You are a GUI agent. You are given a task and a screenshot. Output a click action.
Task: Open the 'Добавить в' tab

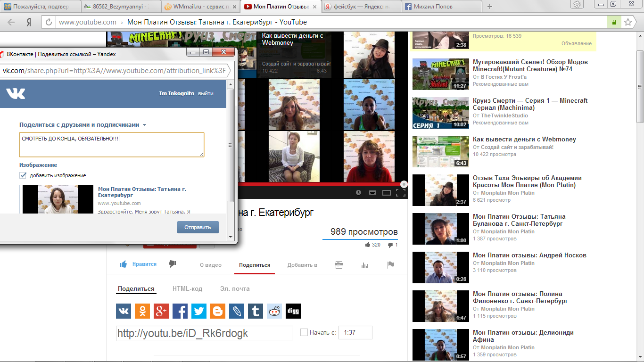[302, 265]
